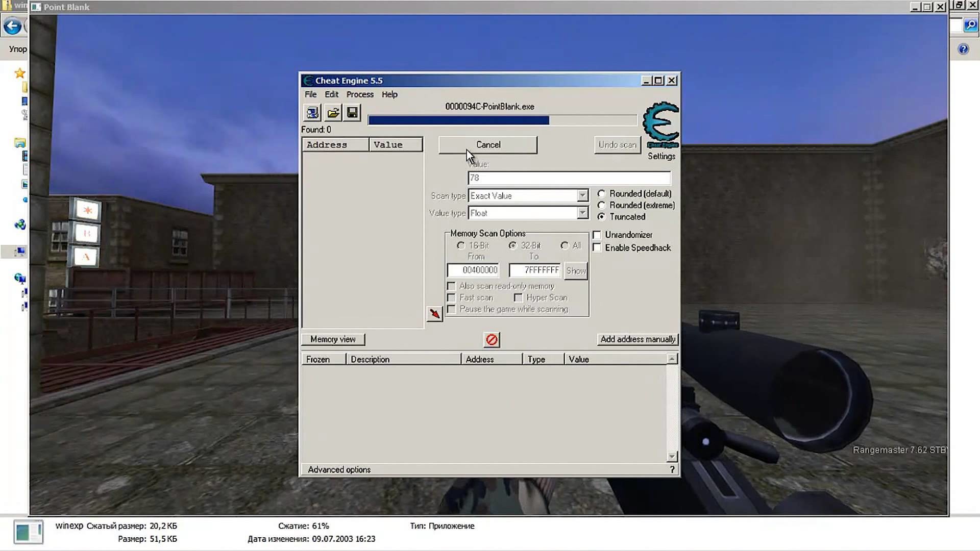Open the process list computer icon
The width and height of the screenshot is (980, 551).
coord(312,113)
